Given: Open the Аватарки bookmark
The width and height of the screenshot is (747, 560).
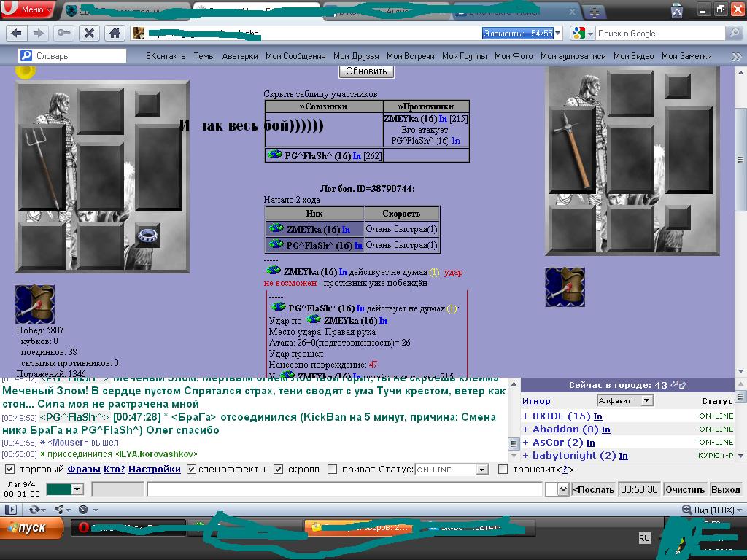Looking at the screenshot, I should tap(239, 55).
